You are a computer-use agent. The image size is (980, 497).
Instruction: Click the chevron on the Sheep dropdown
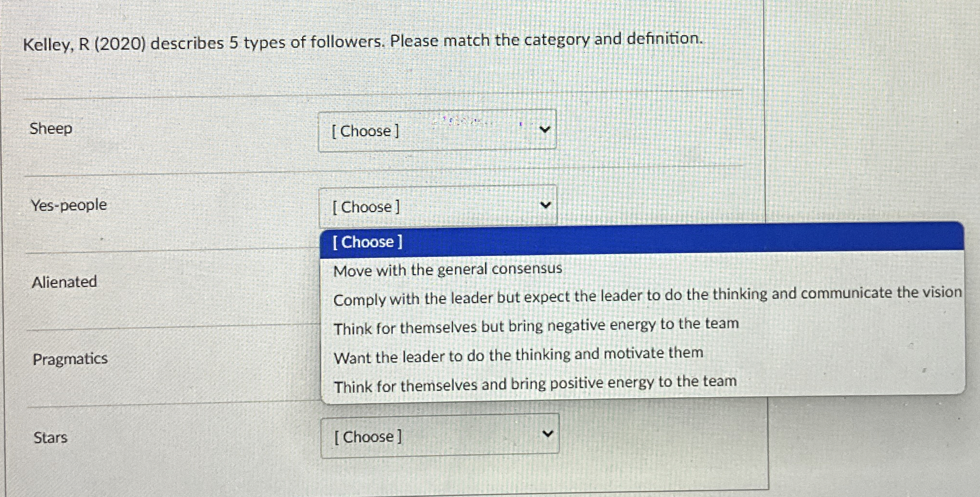[x=545, y=129]
